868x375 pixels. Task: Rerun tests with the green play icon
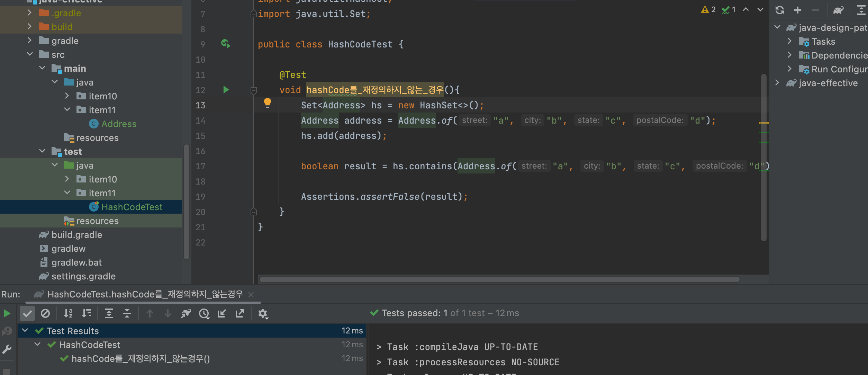point(7,313)
